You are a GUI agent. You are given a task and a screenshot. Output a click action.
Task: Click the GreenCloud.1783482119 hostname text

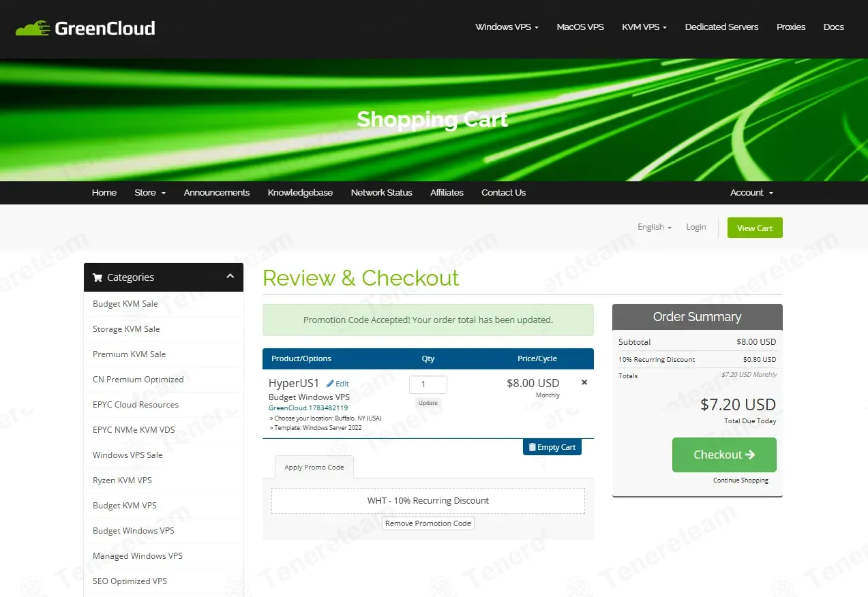308,408
